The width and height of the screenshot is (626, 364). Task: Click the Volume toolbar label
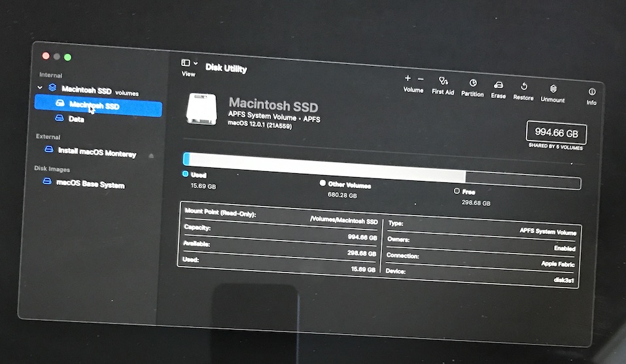413,90
